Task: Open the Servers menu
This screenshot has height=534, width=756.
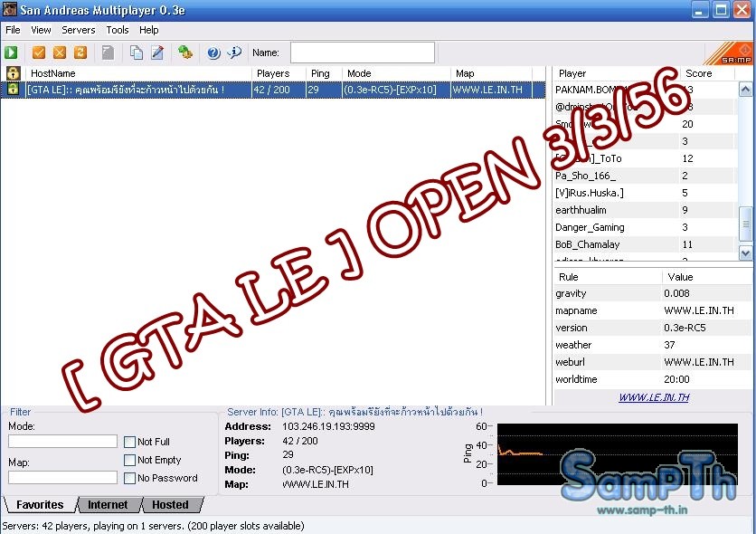Action: [79, 30]
